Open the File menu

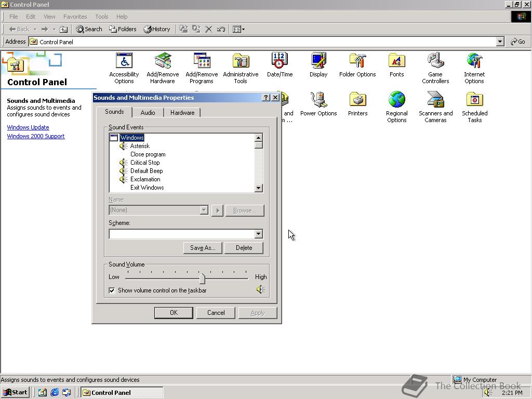point(14,17)
